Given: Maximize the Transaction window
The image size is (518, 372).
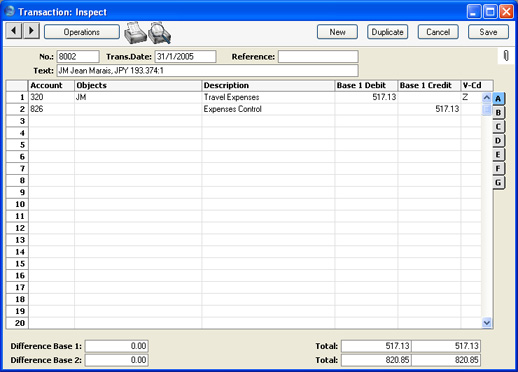Looking at the screenshot, I should pos(490,12).
